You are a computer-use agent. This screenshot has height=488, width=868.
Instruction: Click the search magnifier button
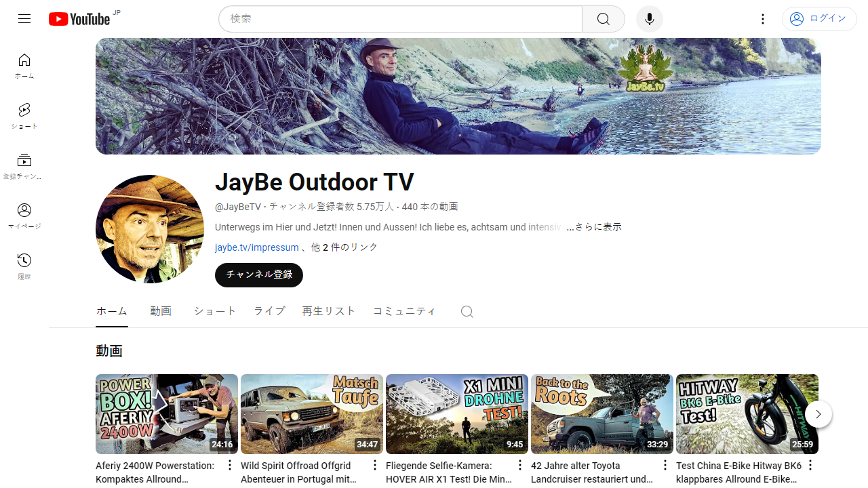point(604,19)
